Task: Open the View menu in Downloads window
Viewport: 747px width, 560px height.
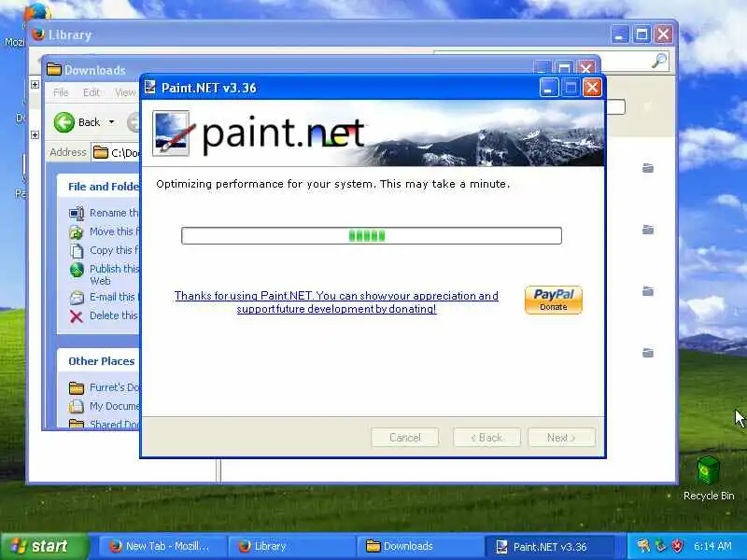Action: click(125, 92)
